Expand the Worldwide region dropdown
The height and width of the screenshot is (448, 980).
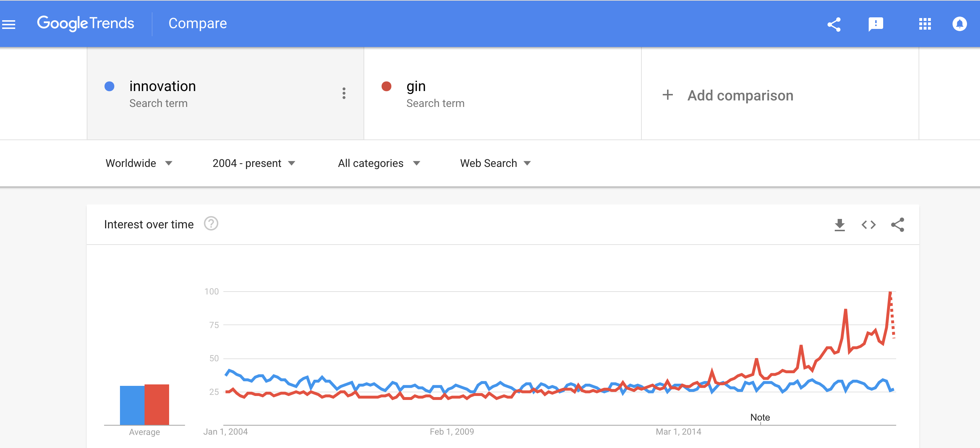(139, 163)
